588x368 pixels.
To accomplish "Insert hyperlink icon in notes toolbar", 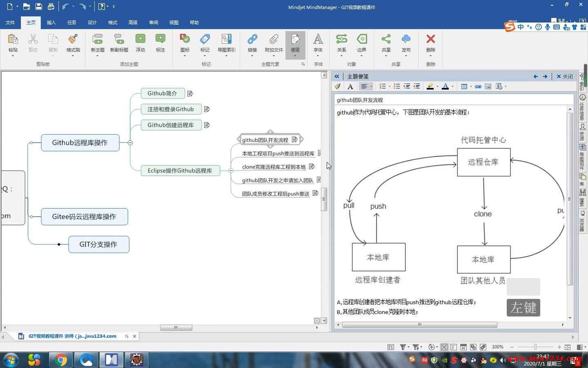I will tap(478, 86).
